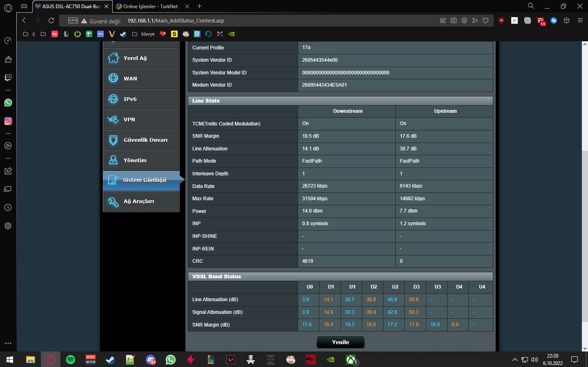Show hidden system tray icons
The image size is (588, 367).
click(x=514, y=360)
